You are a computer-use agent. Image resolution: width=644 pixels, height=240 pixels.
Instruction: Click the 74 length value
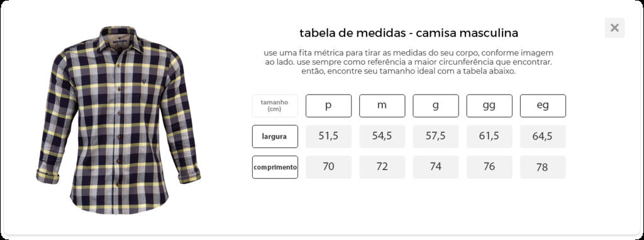click(436, 167)
